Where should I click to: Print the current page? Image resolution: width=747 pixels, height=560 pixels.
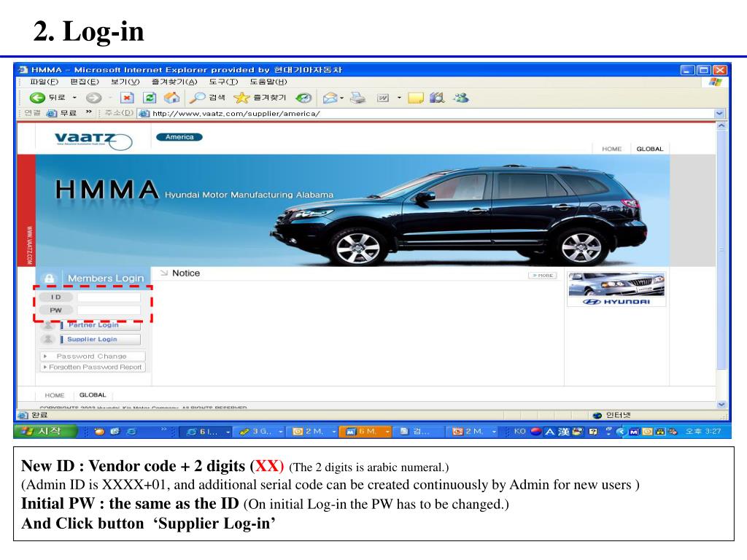click(357, 98)
